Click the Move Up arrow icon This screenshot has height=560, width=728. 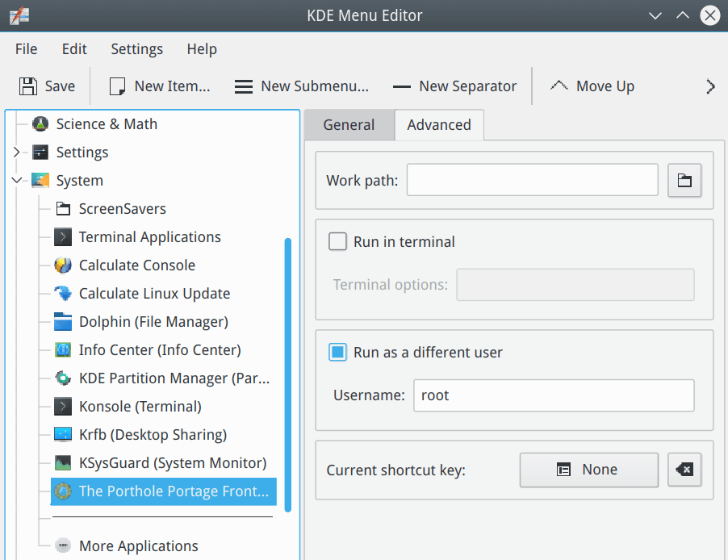click(559, 86)
